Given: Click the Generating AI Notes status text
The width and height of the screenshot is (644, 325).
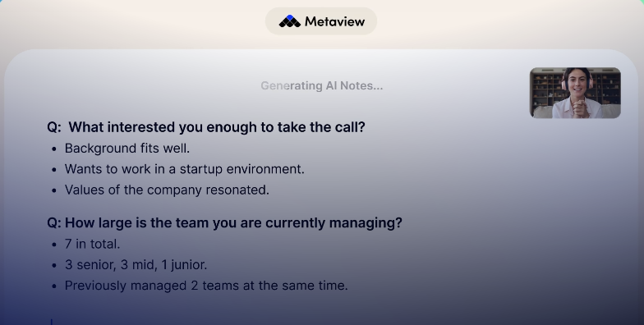Looking at the screenshot, I should pyautogui.click(x=322, y=85).
